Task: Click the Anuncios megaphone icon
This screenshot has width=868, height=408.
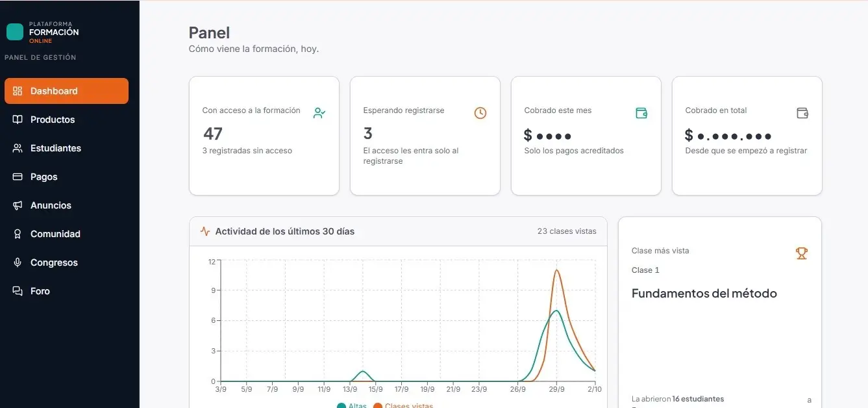Action: [x=18, y=205]
